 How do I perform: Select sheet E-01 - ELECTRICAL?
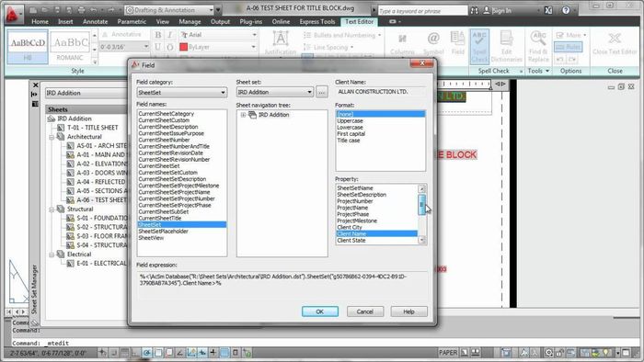coord(102,263)
